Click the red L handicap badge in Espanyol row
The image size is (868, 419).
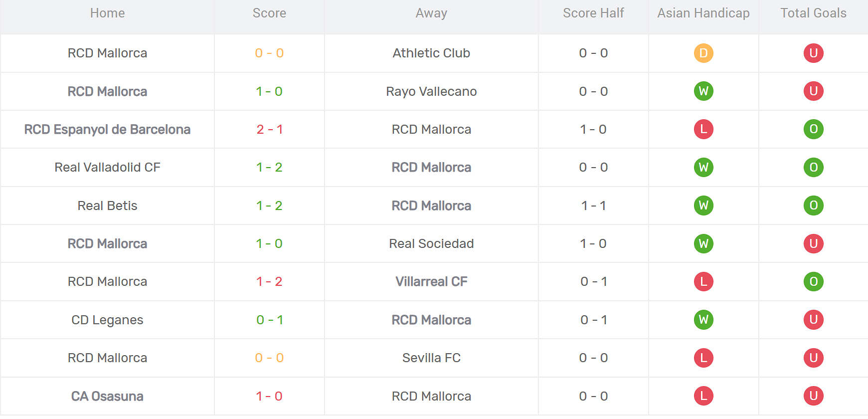pos(703,129)
